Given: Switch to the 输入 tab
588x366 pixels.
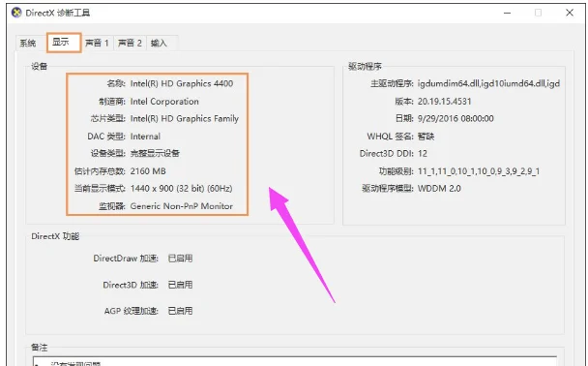Looking at the screenshot, I should point(159,44).
